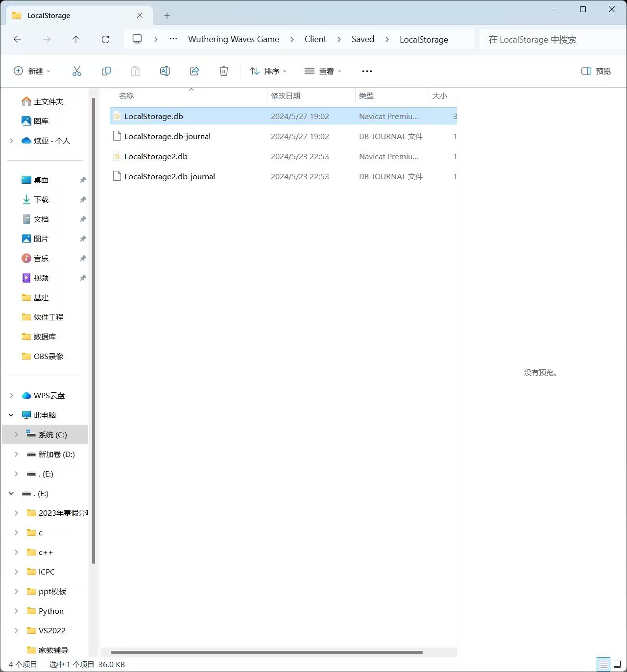Click the This PC monitor icon in address bar
The image size is (627, 672).
(x=137, y=39)
